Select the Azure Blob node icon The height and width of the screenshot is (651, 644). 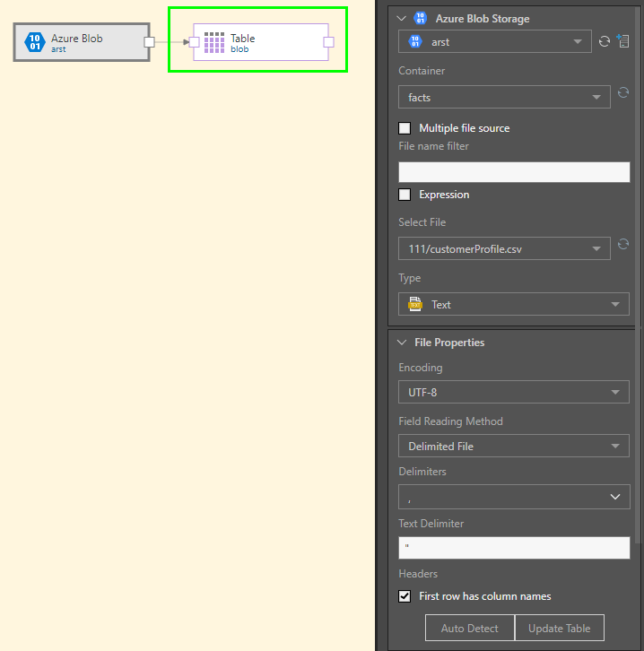(x=35, y=42)
